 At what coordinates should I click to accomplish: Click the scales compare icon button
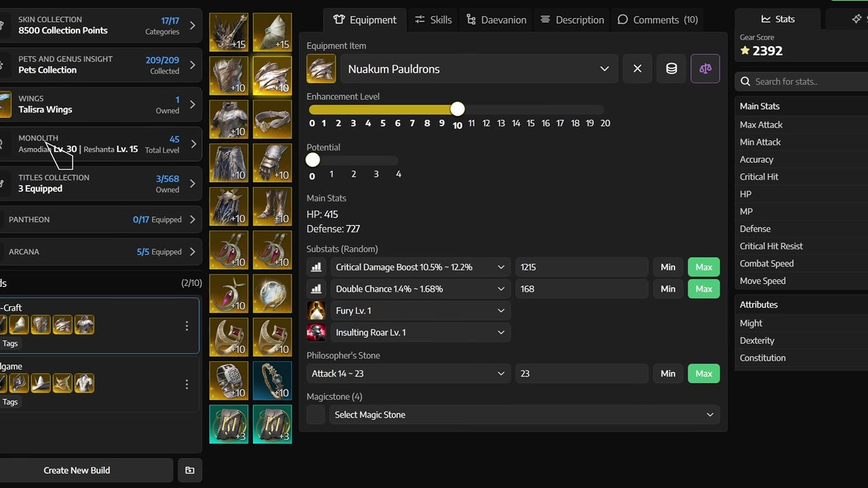(x=705, y=68)
